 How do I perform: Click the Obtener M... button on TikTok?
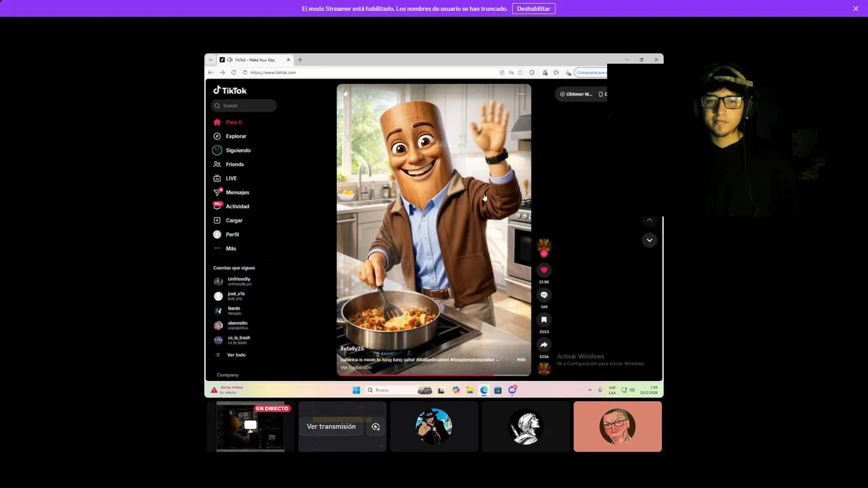pos(576,94)
